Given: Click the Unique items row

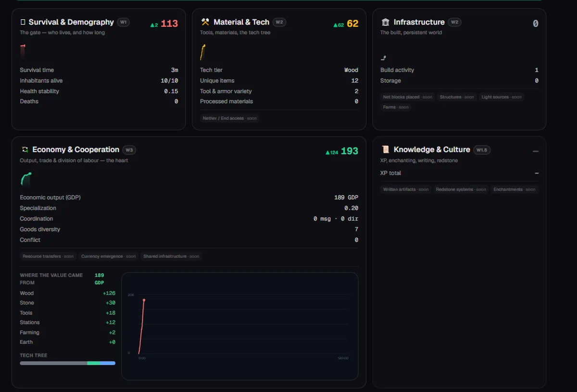Looking at the screenshot, I should coord(279,81).
